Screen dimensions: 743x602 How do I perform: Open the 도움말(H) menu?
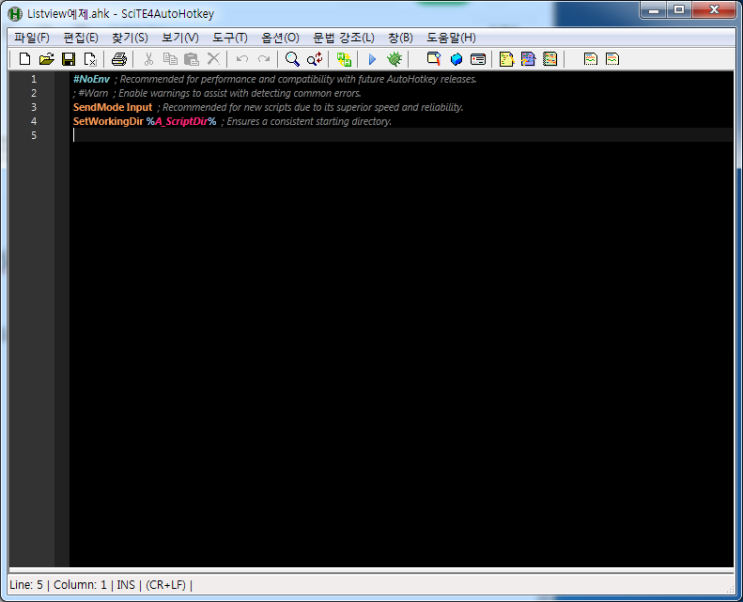(451, 37)
